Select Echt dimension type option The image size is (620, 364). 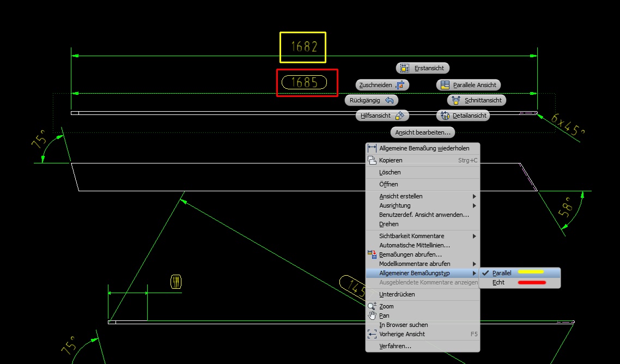(x=520, y=282)
